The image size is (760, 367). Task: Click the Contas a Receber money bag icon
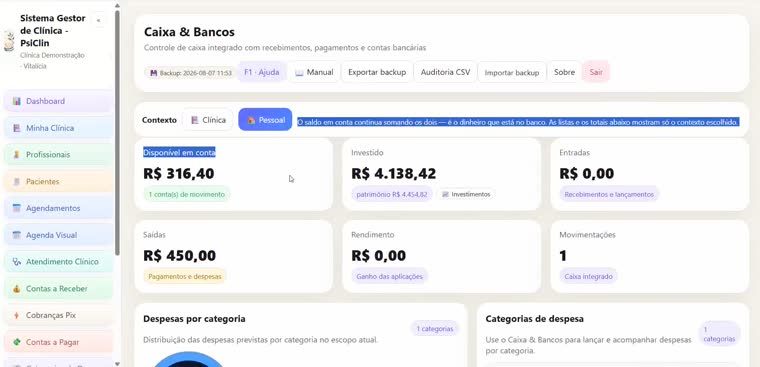click(17, 288)
